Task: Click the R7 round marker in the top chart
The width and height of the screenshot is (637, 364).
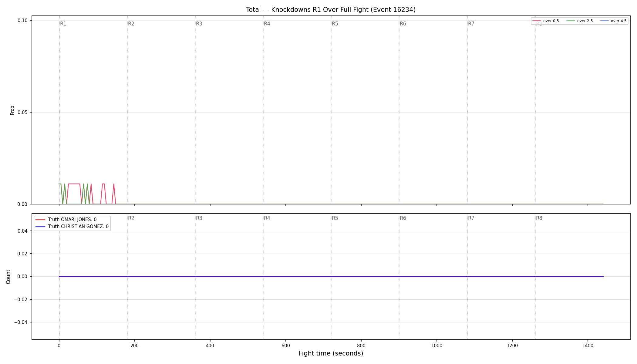Action: pyautogui.click(x=471, y=24)
